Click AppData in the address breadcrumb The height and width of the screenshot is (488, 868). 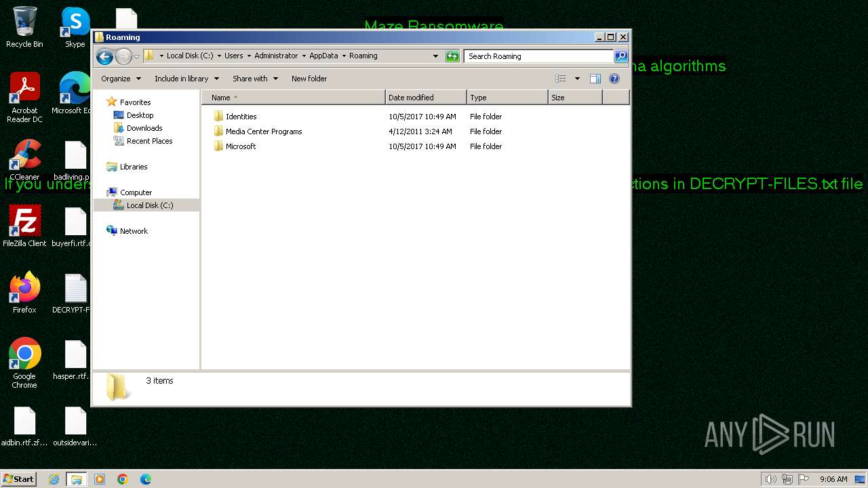[324, 56]
